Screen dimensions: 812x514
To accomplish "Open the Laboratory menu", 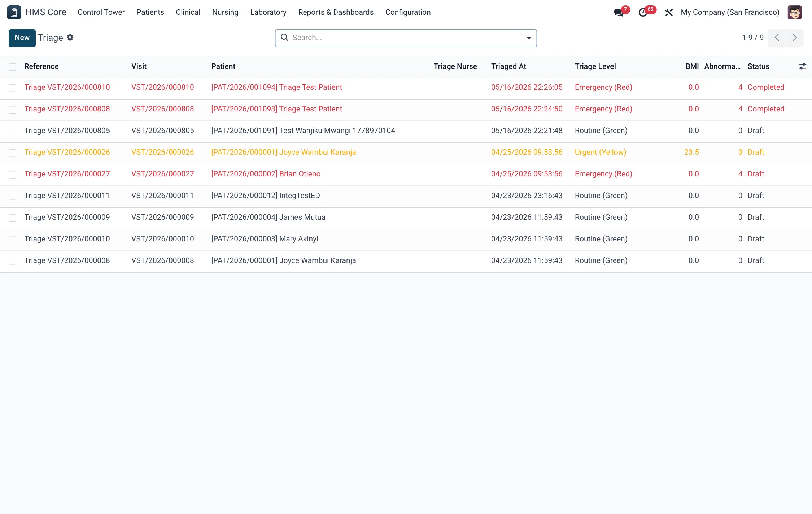I will click(268, 12).
